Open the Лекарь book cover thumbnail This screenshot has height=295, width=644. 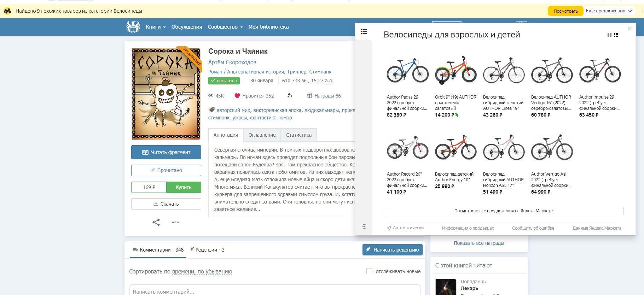446,287
